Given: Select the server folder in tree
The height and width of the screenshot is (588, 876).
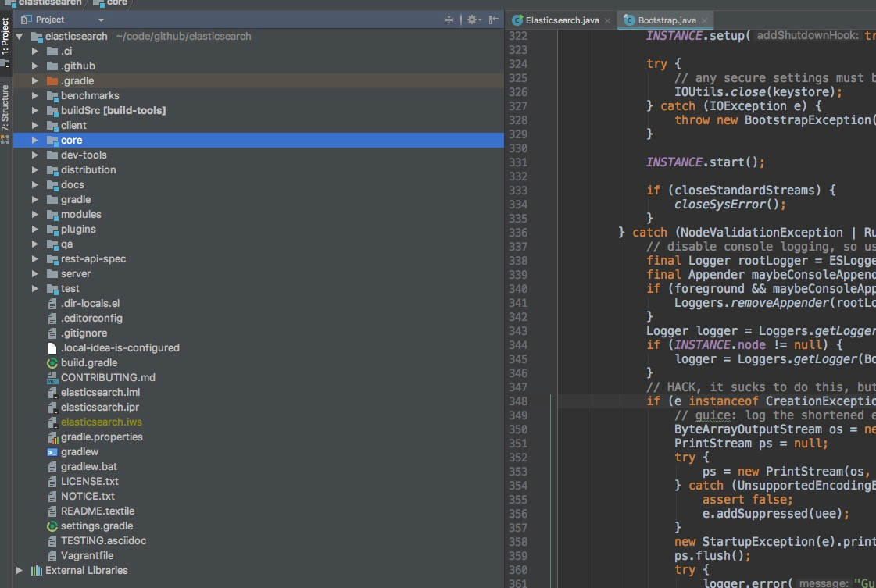Looking at the screenshot, I should tap(76, 273).
